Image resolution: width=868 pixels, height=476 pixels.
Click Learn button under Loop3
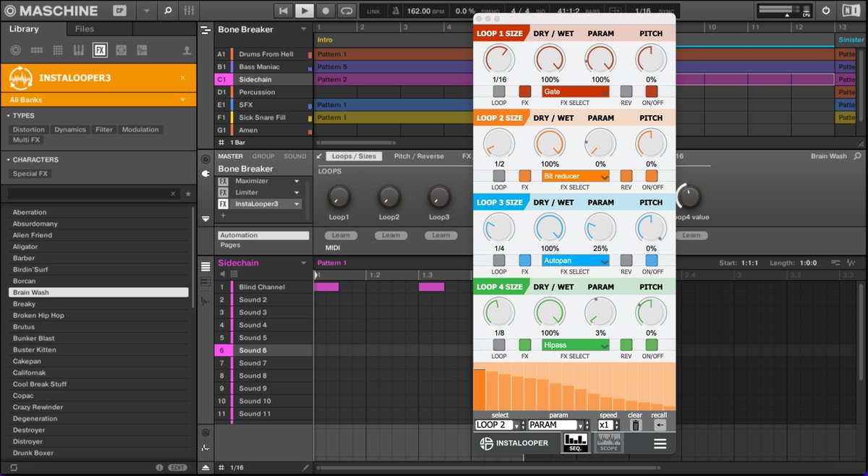pos(441,235)
